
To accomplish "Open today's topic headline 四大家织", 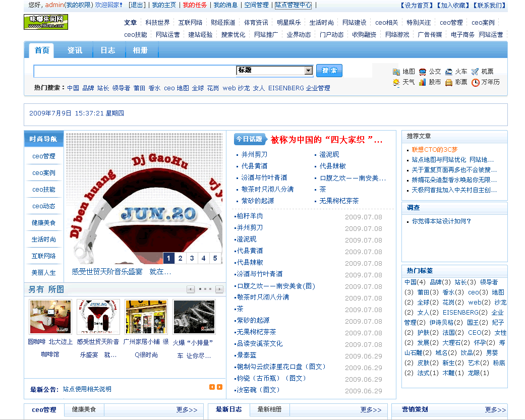I will 326,140.
